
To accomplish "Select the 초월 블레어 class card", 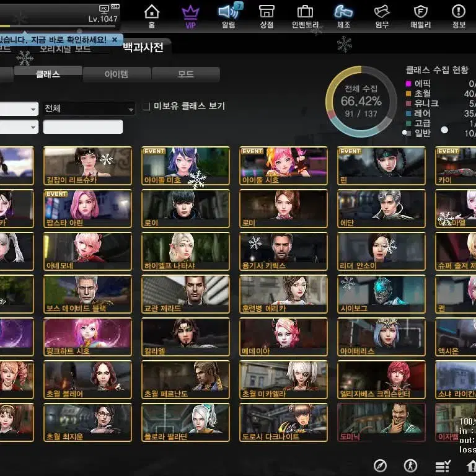I will (x=88, y=380).
